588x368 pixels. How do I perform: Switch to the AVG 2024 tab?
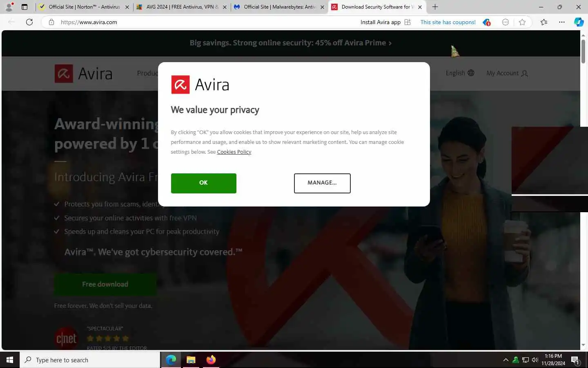click(x=182, y=7)
